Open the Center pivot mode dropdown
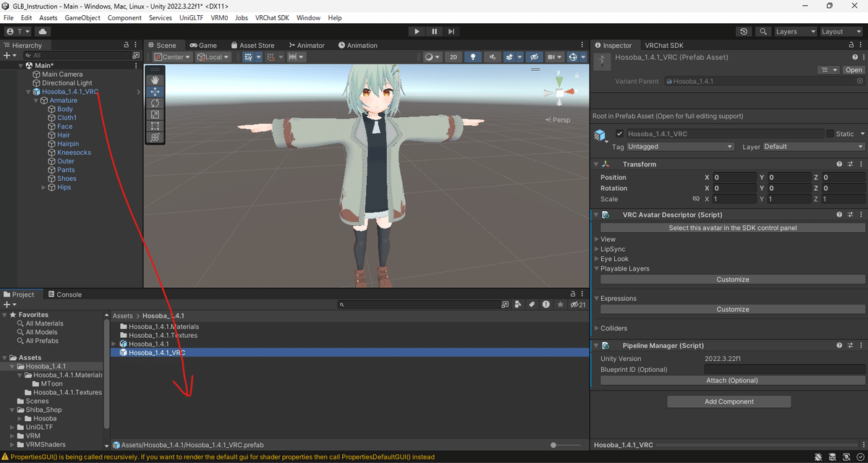This screenshot has height=463, width=868. point(172,56)
